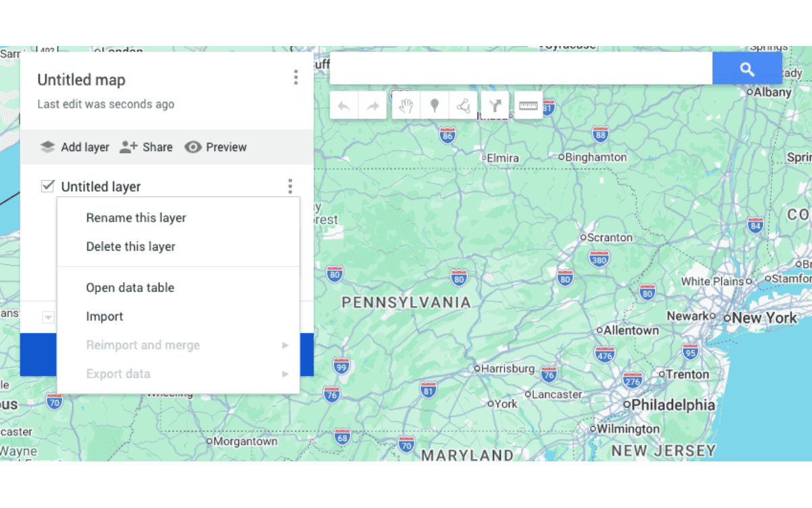
Task: Click the undo arrow in map toolbar
Action: [344, 106]
